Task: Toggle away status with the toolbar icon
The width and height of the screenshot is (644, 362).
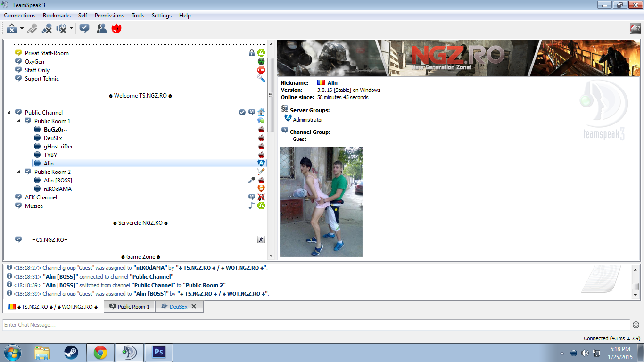Action: click(12, 29)
